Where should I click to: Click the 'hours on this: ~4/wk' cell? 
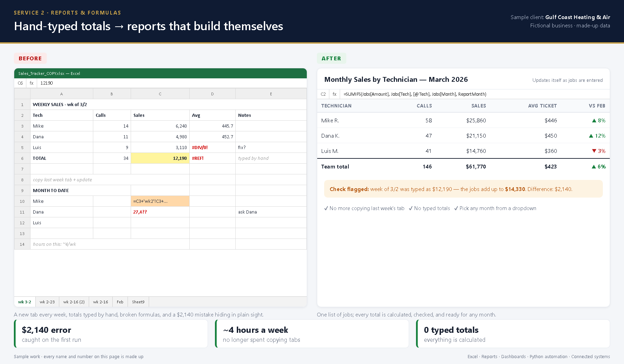[110, 244]
